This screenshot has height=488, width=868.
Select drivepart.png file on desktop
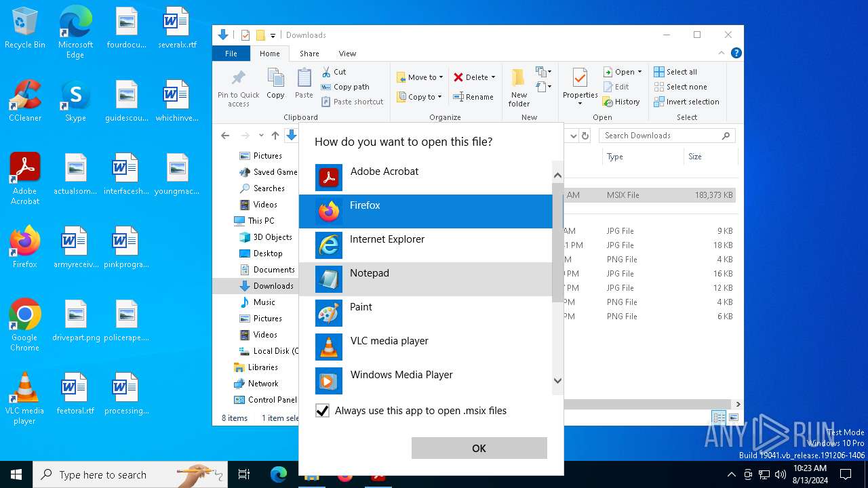[x=75, y=321]
